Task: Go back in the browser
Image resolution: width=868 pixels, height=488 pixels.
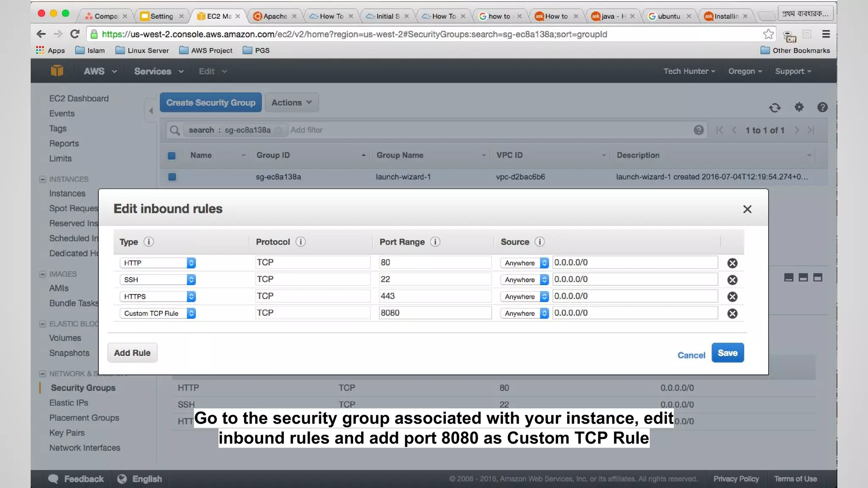Action: click(41, 34)
